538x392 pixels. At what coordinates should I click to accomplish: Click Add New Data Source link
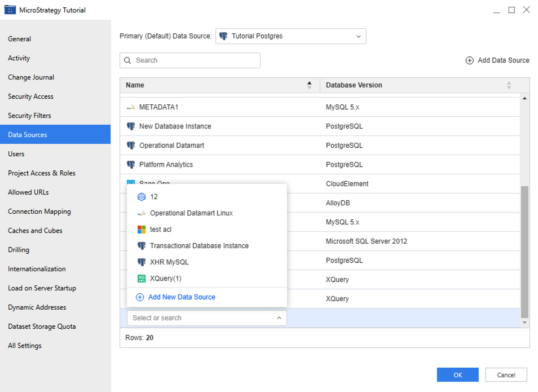click(x=181, y=297)
